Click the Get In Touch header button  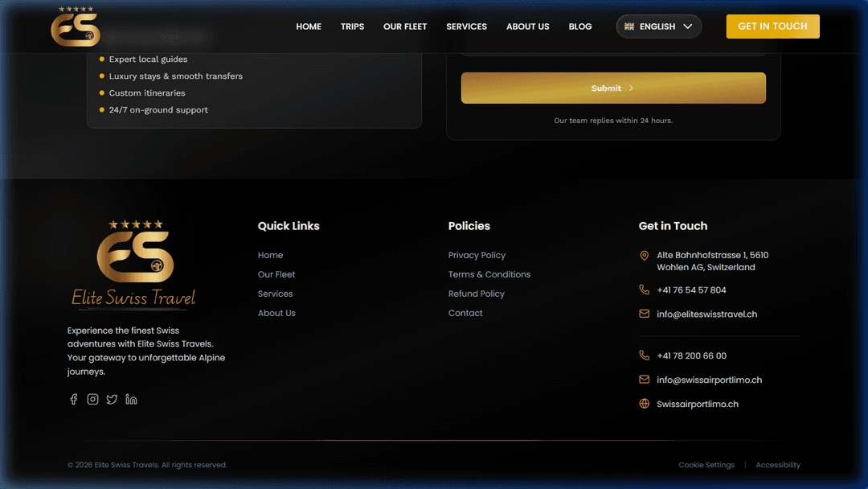[773, 26]
